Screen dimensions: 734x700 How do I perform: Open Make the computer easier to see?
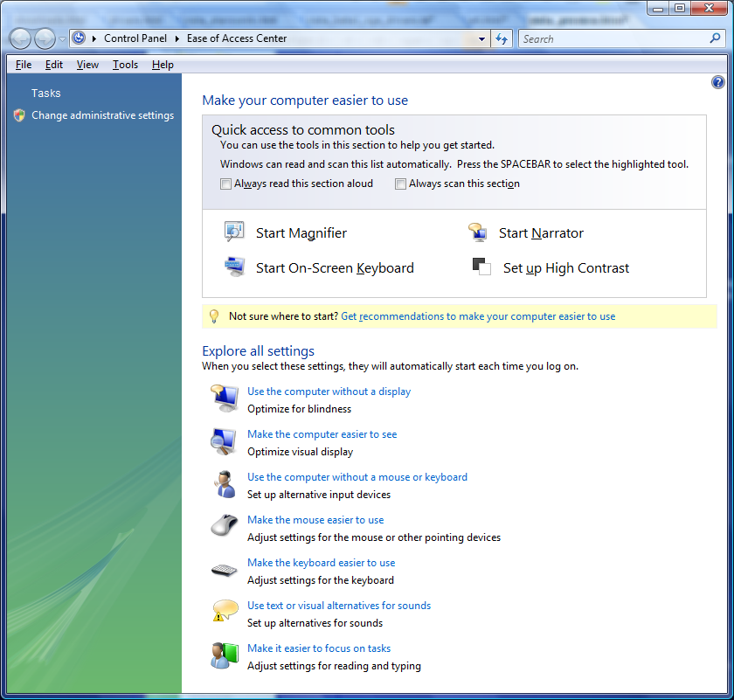322,434
